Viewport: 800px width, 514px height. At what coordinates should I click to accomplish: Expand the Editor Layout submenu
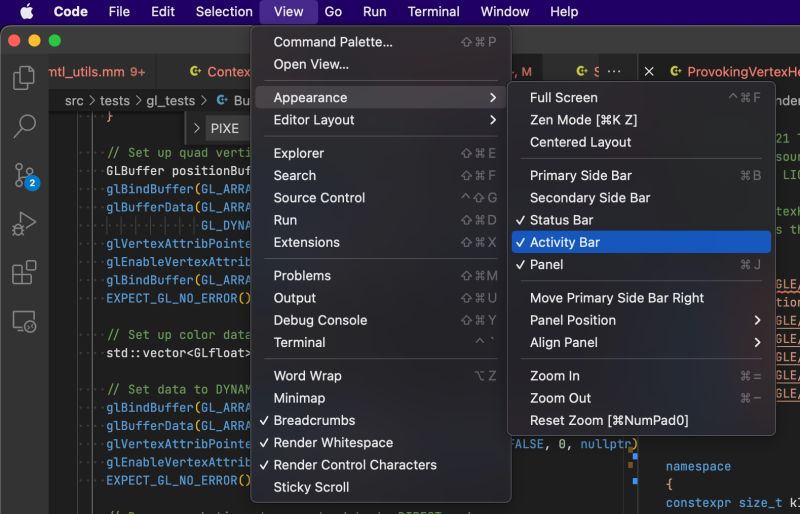click(x=380, y=120)
